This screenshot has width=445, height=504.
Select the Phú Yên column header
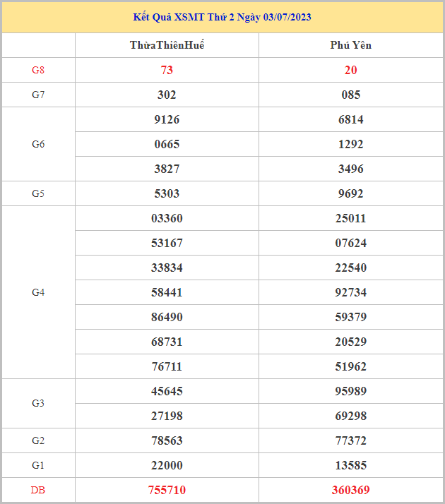point(350,45)
